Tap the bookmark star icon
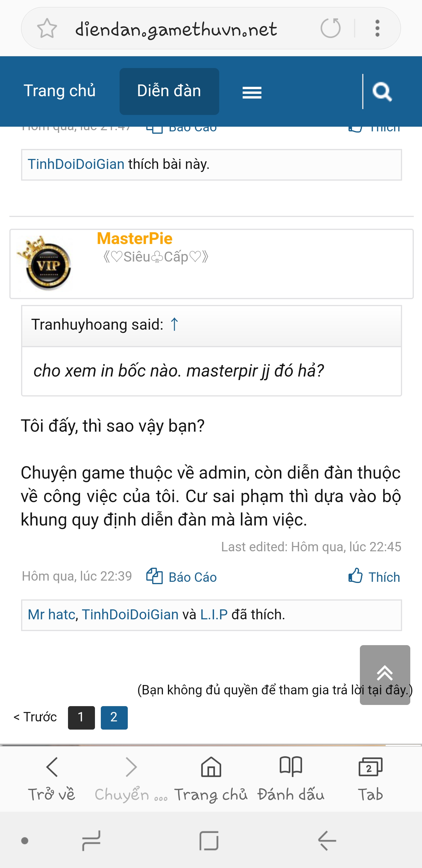The width and height of the screenshot is (422, 868). (47, 28)
